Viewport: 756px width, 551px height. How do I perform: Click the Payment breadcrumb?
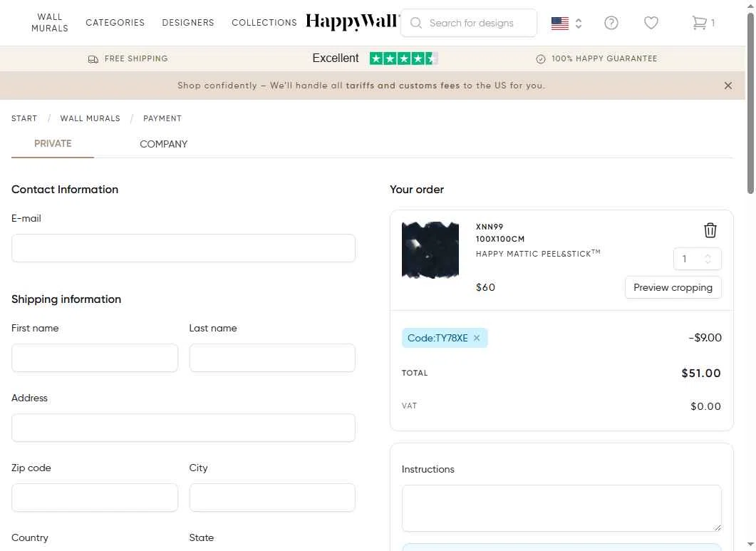tap(162, 119)
